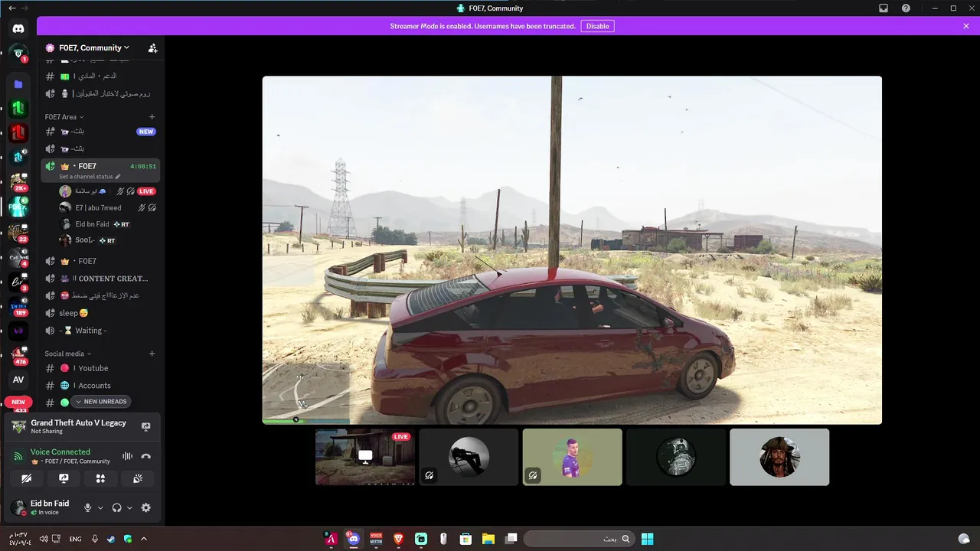Open Brave browser from taskbar

coord(398,539)
